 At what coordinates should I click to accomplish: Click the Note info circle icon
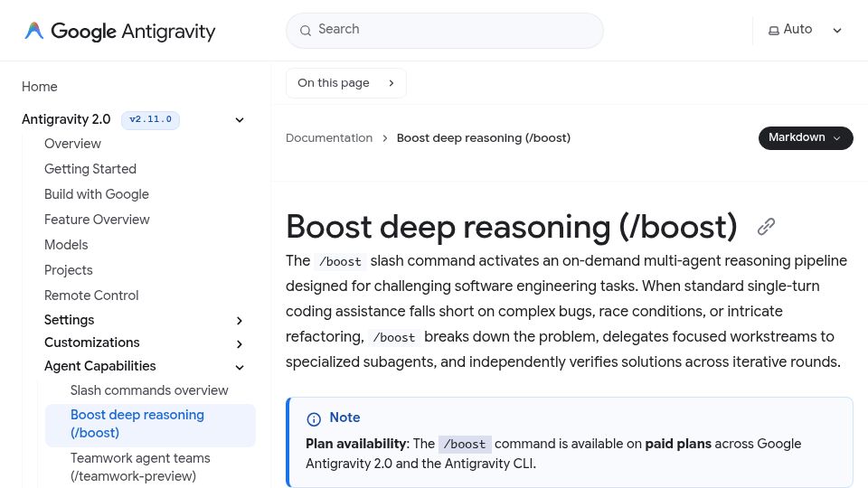pos(314,418)
